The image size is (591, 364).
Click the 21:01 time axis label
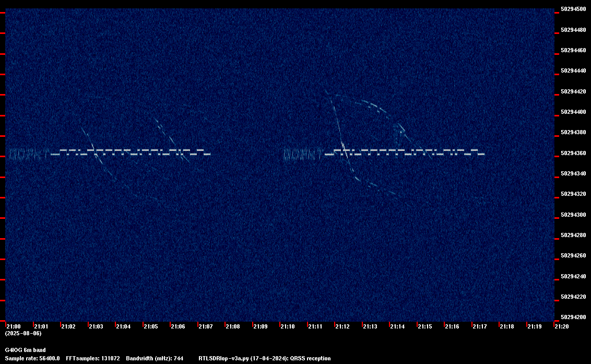41,326
